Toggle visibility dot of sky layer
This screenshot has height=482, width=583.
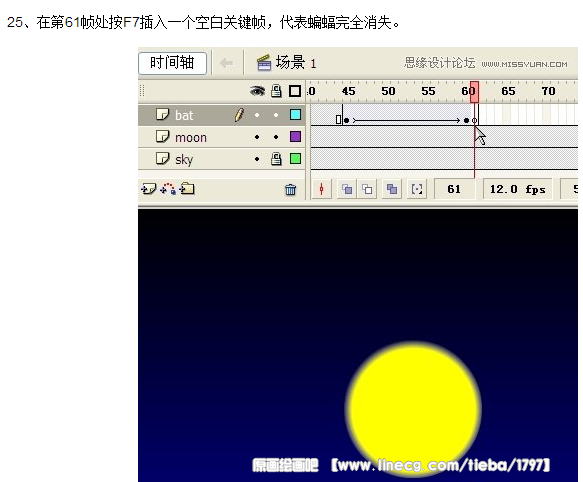(x=257, y=159)
